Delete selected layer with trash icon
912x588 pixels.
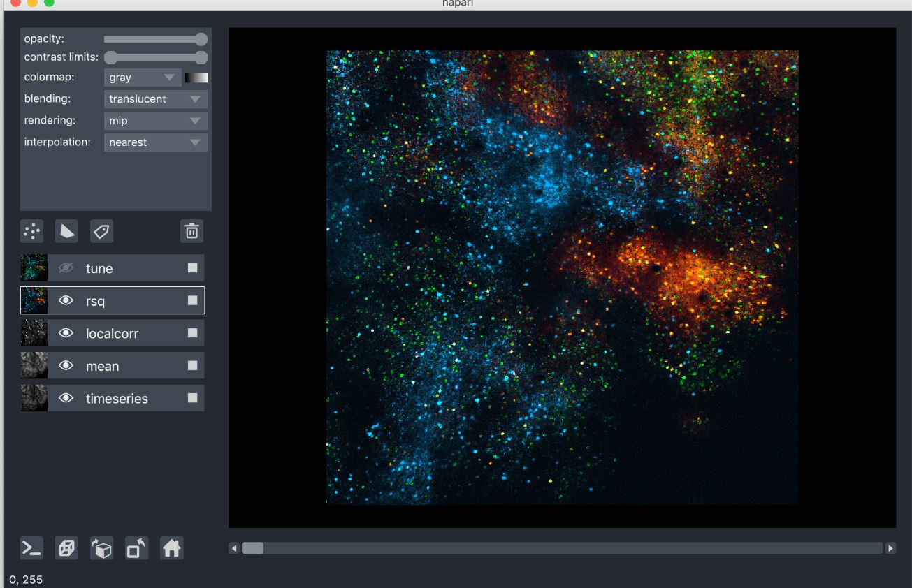[191, 231]
